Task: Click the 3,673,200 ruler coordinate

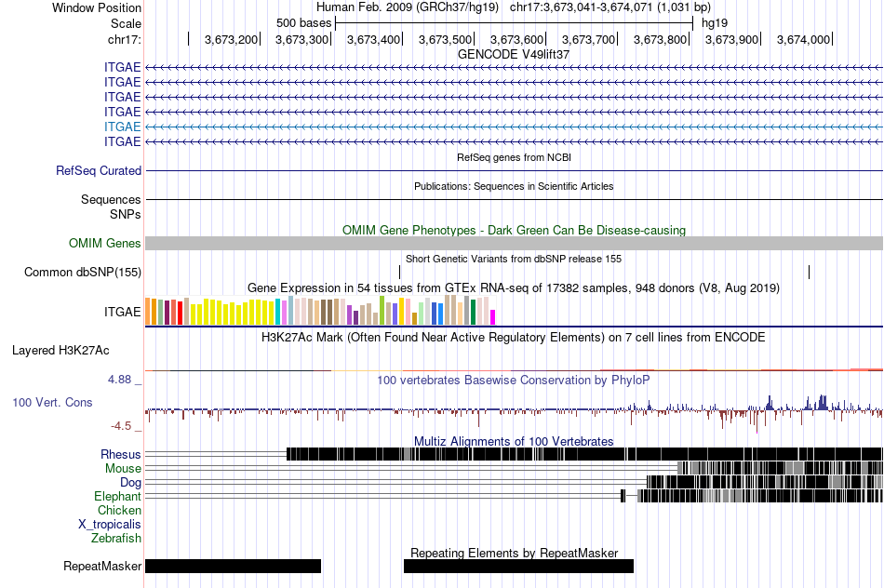Action: coord(231,39)
